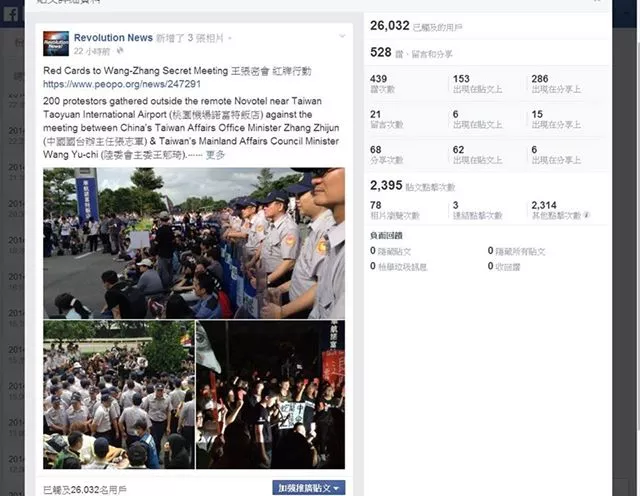Open the 加強推廣貼文 dropdown arrow

(336, 488)
